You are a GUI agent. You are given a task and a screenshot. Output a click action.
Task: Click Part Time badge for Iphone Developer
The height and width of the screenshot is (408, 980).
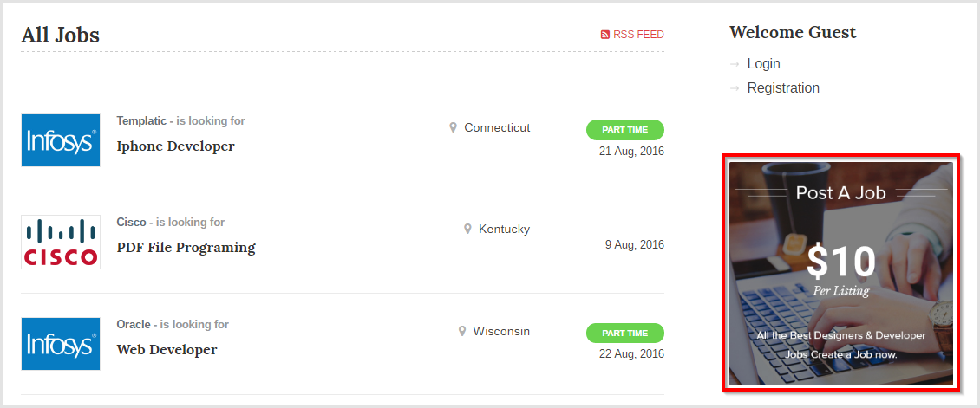tap(624, 130)
